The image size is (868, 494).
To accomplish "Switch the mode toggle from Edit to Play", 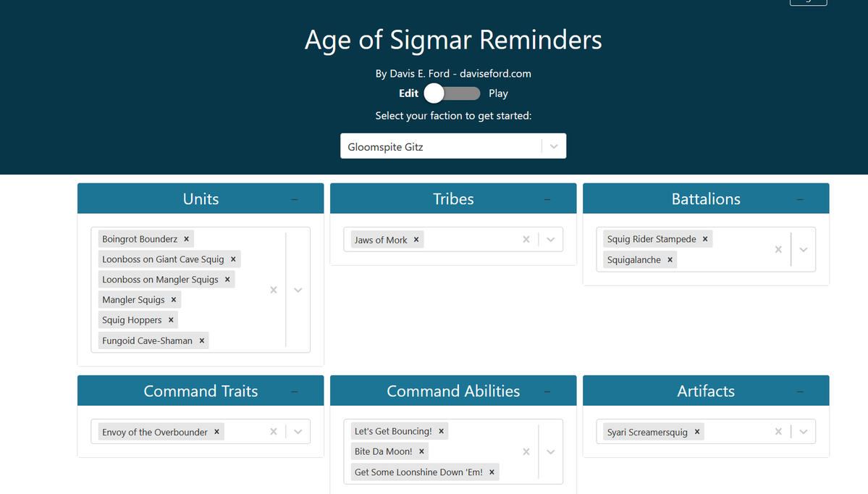I will [452, 93].
